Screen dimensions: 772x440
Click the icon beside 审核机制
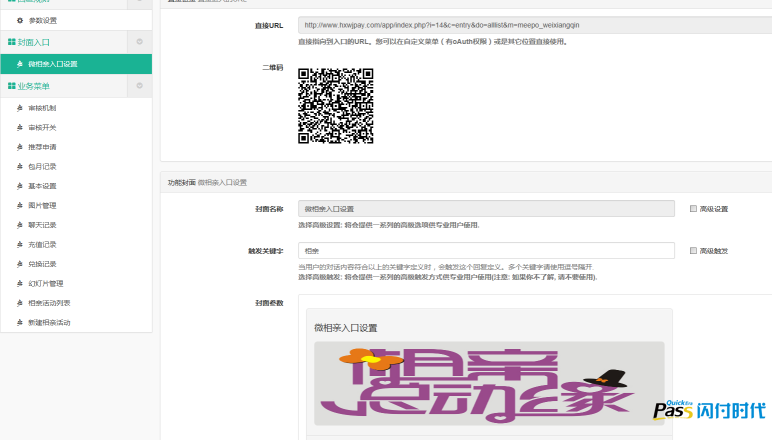click(20, 108)
